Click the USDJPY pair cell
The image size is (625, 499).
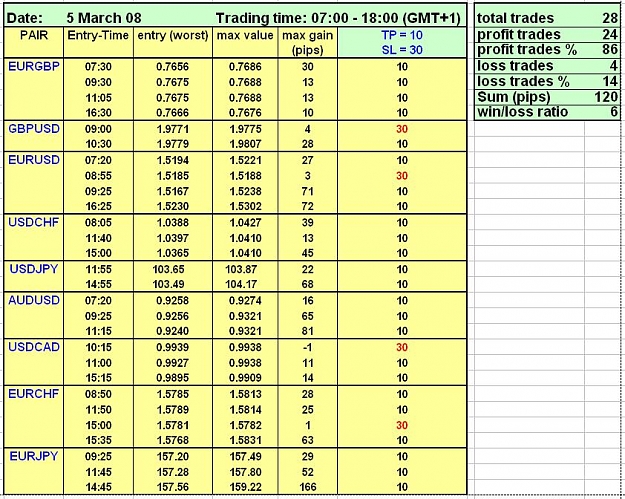34,269
